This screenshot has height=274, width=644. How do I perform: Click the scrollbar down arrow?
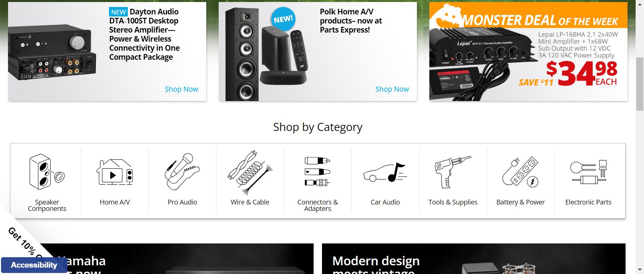pyautogui.click(x=640, y=270)
